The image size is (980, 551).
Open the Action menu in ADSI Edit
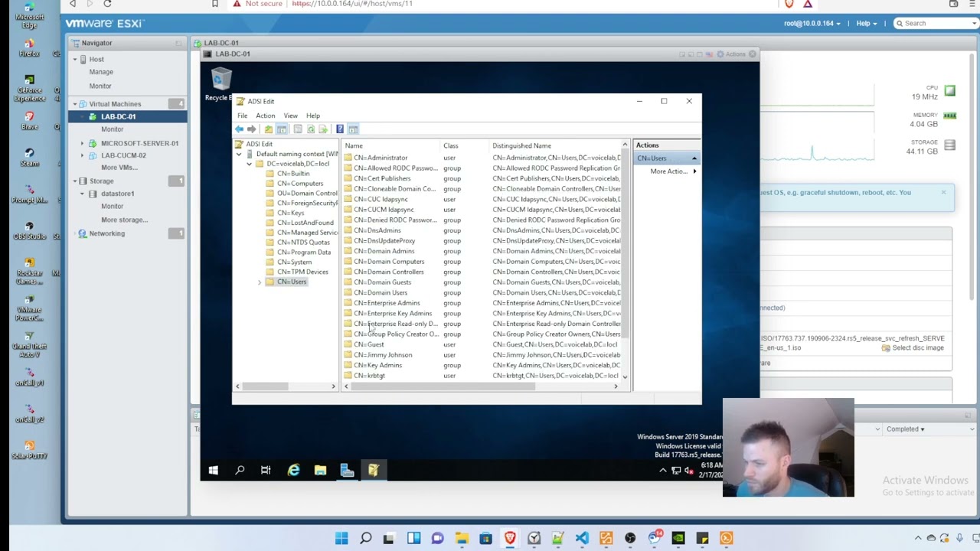click(266, 116)
